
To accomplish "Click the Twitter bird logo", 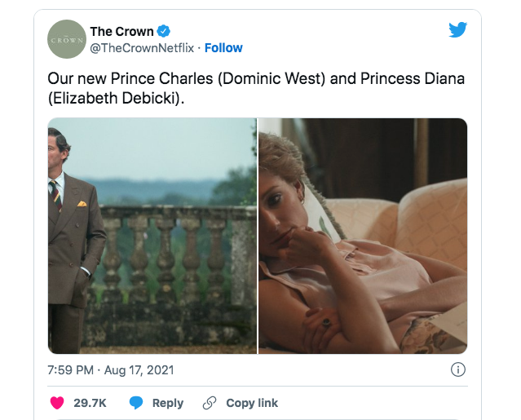I will pyautogui.click(x=457, y=30).
